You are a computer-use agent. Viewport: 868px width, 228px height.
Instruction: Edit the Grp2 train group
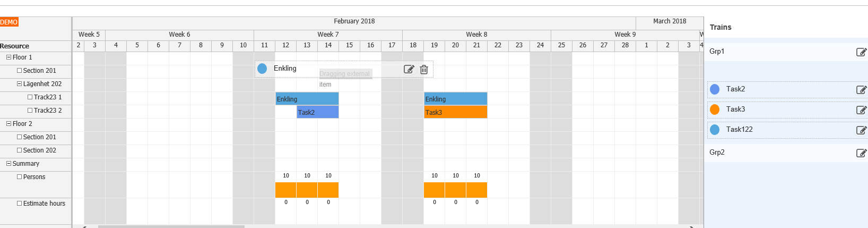[x=861, y=153]
